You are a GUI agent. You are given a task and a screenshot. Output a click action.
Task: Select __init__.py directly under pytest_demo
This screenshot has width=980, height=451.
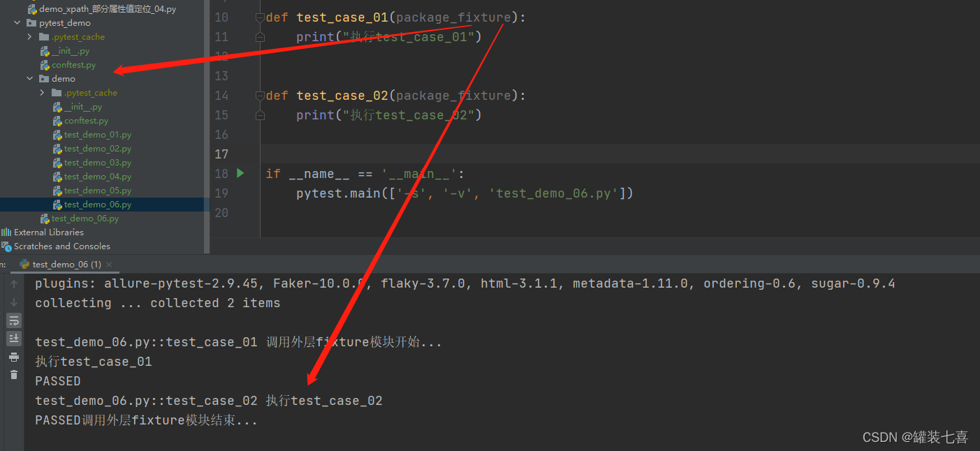pyautogui.click(x=64, y=51)
